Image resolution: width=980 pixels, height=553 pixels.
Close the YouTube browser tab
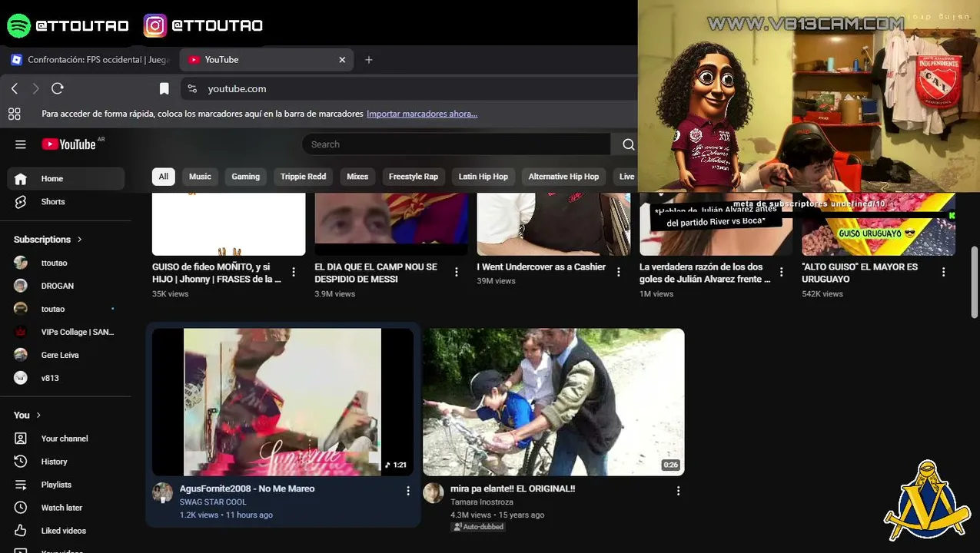[342, 60]
